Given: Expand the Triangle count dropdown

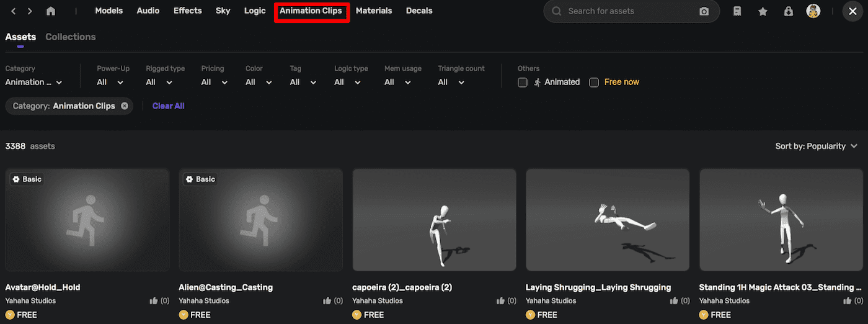Looking at the screenshot, I should click(x=451, y=83).
